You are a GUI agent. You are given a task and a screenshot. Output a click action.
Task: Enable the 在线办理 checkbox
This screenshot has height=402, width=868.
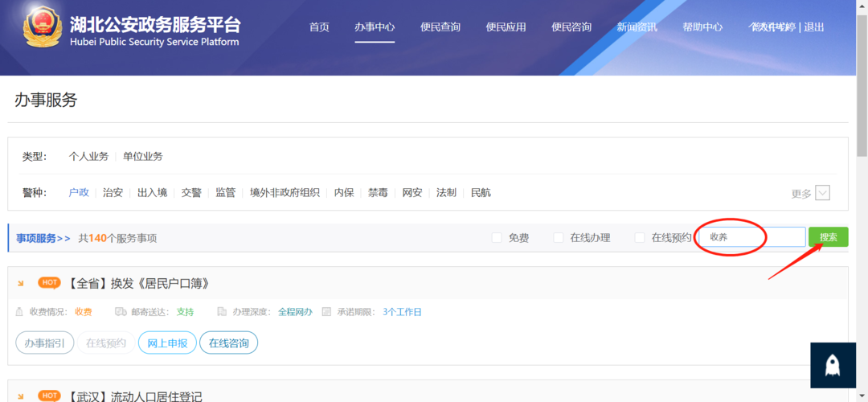point(559,237)
